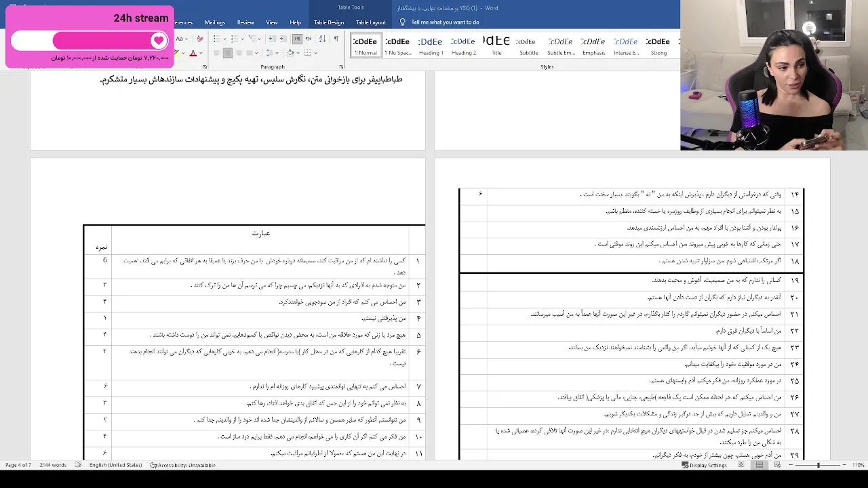The height and width of the screenshot is (488, 868).
Task: Switch to Print Layout view icon
Action: click(759, 465)
